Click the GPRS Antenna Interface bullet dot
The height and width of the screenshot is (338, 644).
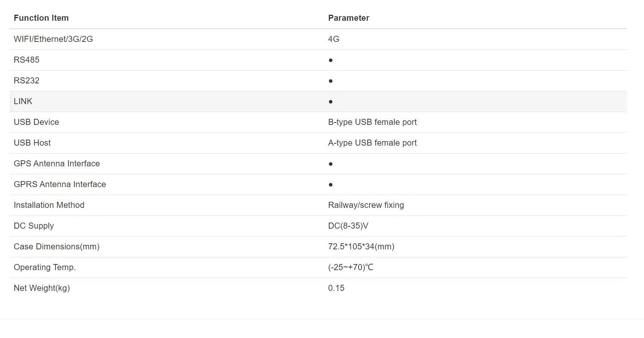[x=330, y=184]
